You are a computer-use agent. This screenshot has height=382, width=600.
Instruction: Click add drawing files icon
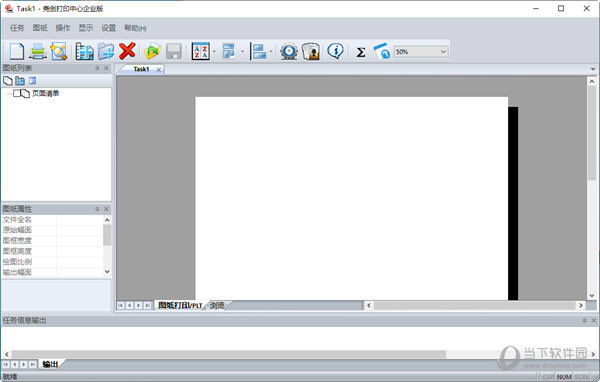tap(84, 51)
